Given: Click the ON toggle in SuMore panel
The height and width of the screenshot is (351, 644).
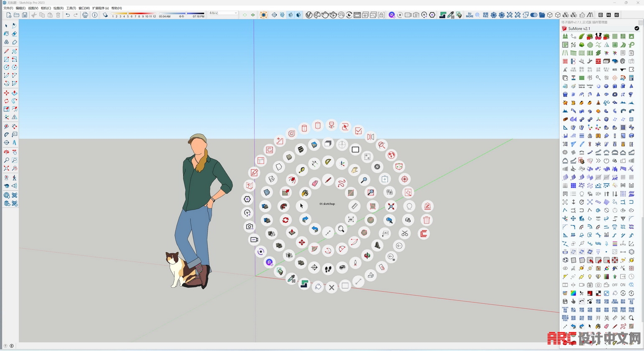Looking at the screenshot, I should 623,285.
